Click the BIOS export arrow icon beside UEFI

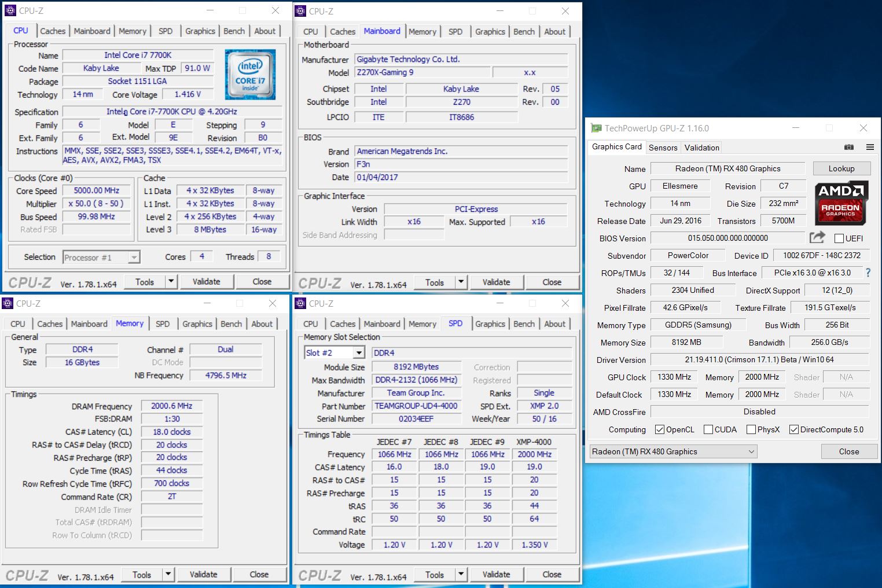[817, 237]
